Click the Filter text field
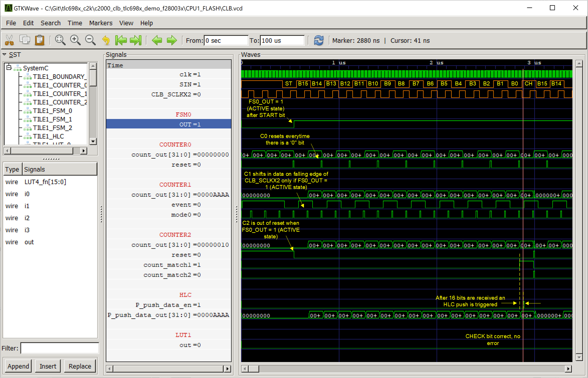This screenshot has height=378, width=588. pos(60,348)
